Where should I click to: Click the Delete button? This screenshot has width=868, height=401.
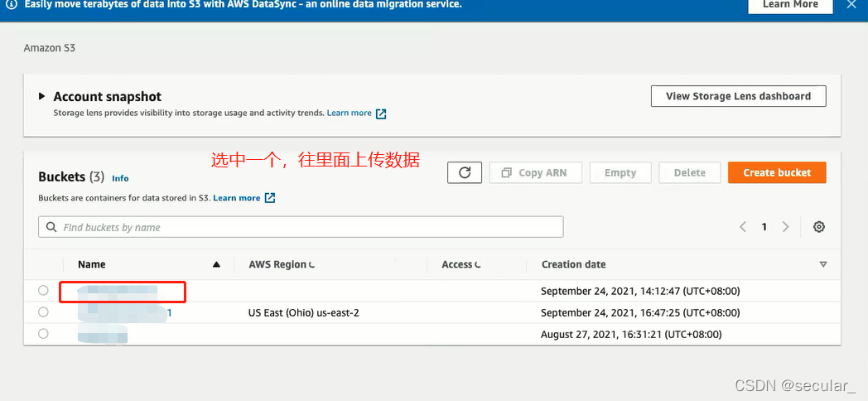(x=689, y=173)
